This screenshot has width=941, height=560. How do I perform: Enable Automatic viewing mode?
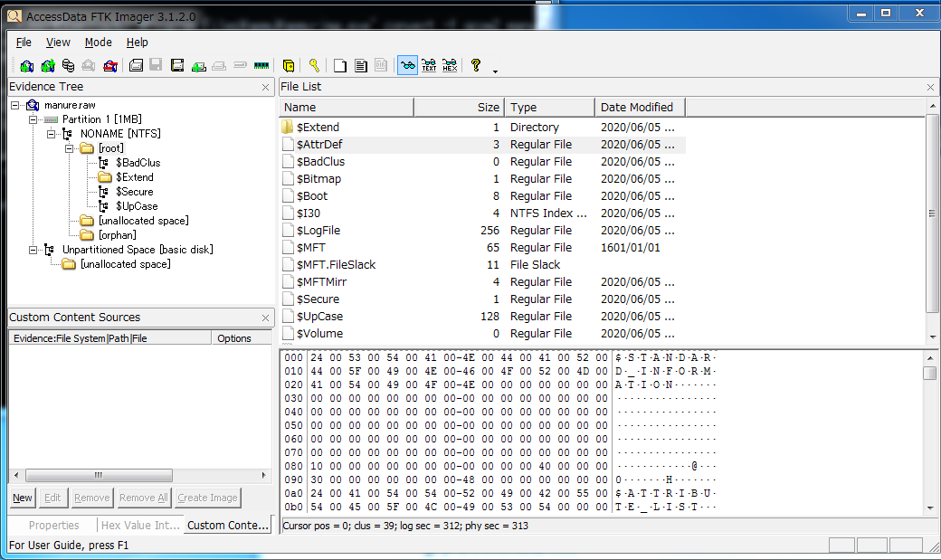click(x=406, y=65)
